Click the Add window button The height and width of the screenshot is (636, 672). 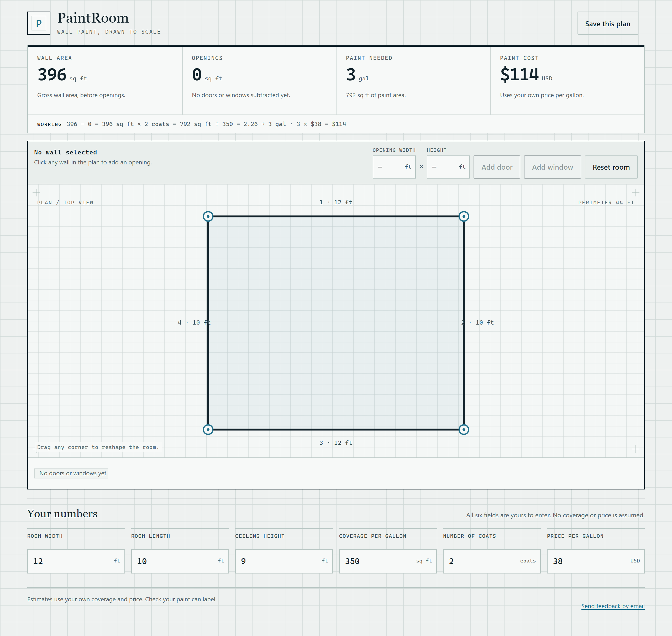[552, 167]
